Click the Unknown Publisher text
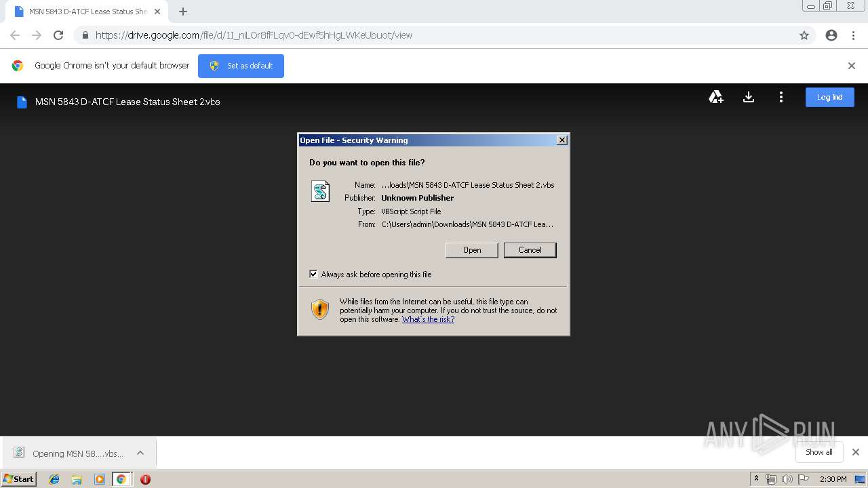Viewport: 868px width, 488px height. [417, 198]
